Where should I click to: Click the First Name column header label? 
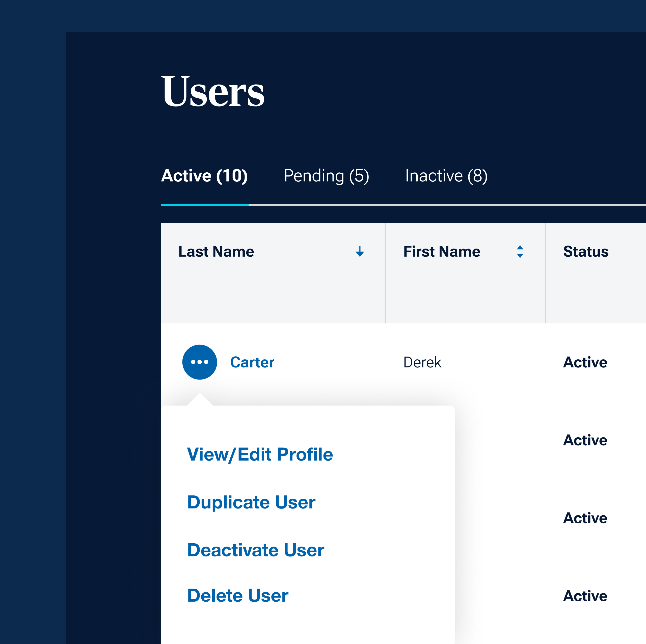pos(441,251)
